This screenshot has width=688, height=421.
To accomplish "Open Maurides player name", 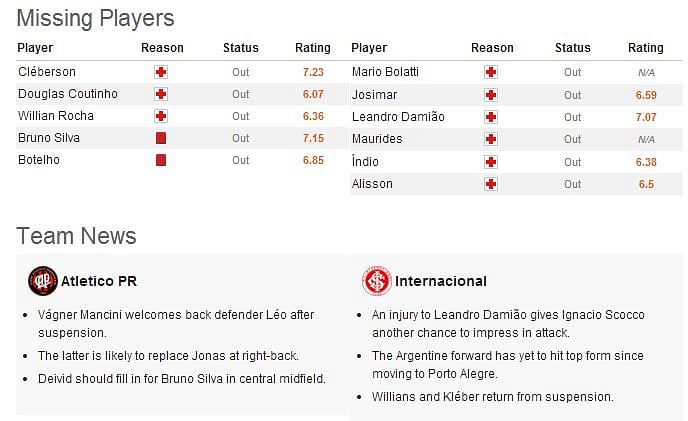I will tap(377, 139).
